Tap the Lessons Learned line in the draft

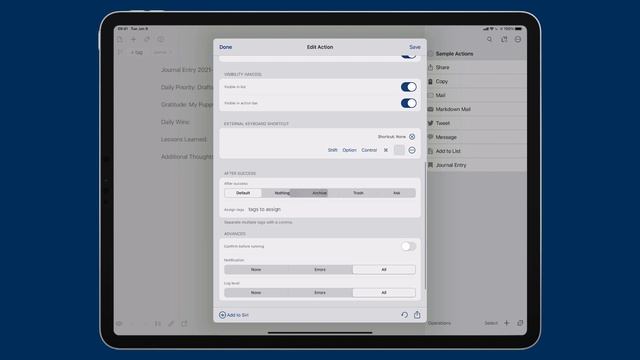pos(184,139)
